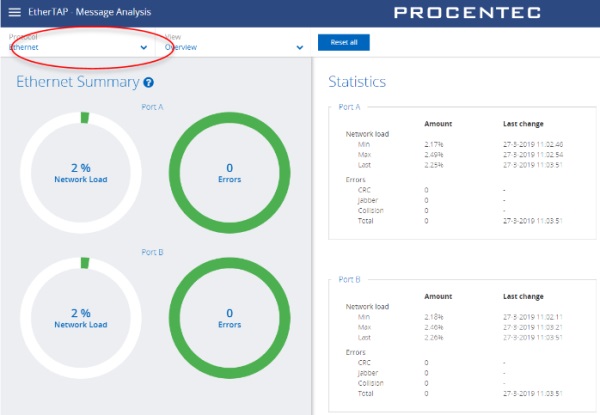
Task: Click Port A Amount column header
Action: (x=438, y=124)
